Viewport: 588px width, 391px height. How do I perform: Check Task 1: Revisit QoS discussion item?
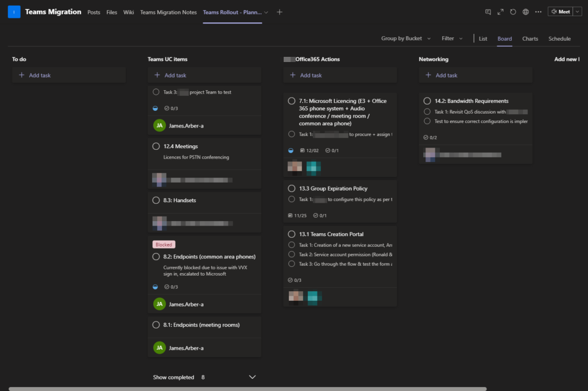point(427,111)
